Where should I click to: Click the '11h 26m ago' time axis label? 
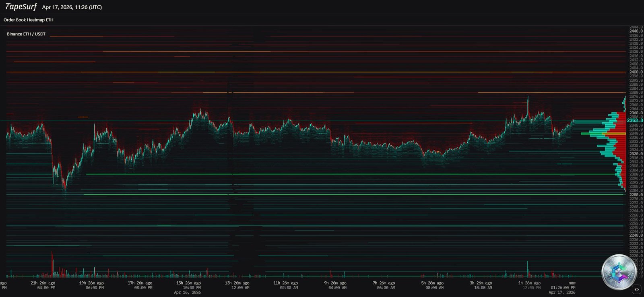tap(285, 283)
